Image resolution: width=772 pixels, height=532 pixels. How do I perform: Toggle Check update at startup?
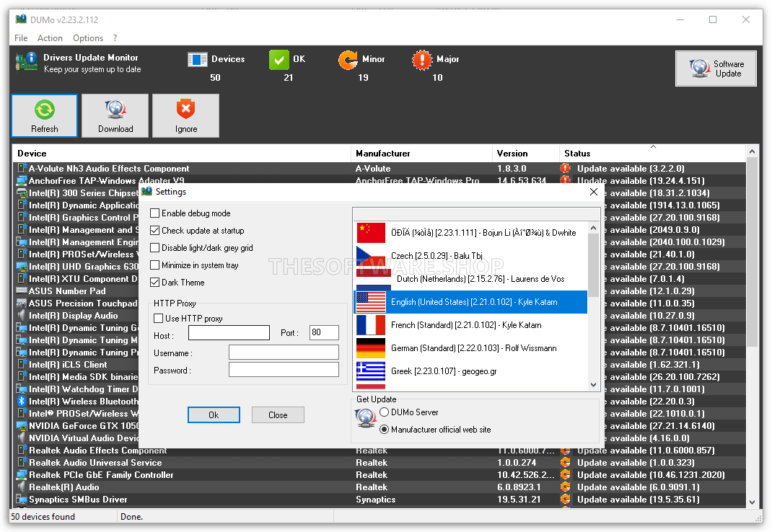[155, 231]
